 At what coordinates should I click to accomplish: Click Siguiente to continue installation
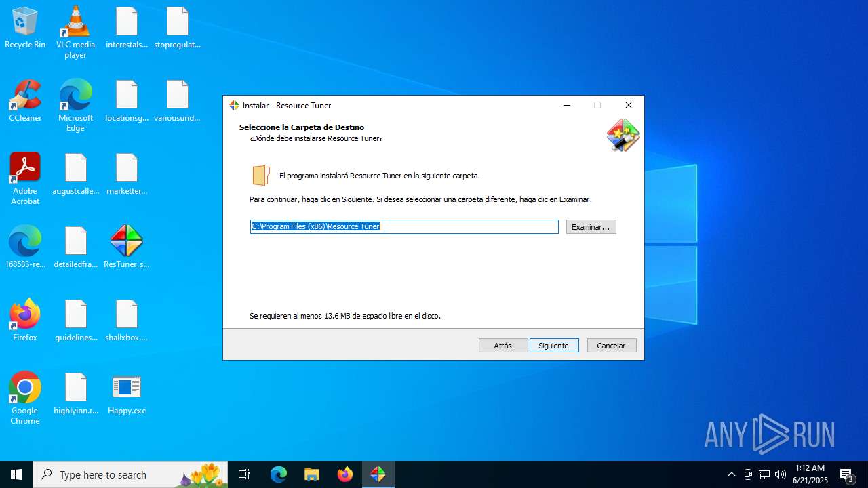click(554, 346)
